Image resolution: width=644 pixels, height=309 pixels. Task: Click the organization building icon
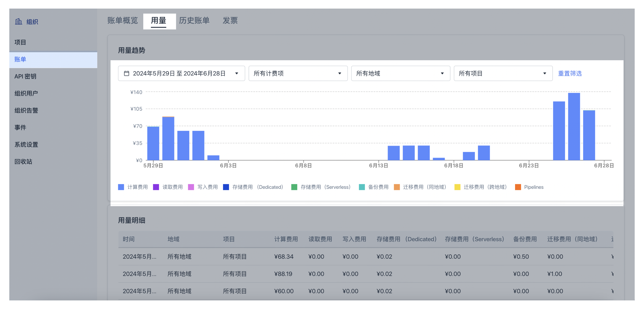[18, 21]
